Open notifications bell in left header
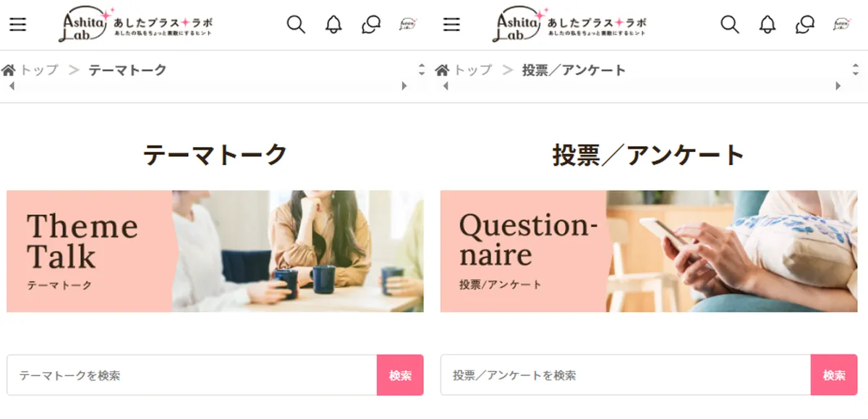Viewport: 868px width, 419px height. point(333,25)
